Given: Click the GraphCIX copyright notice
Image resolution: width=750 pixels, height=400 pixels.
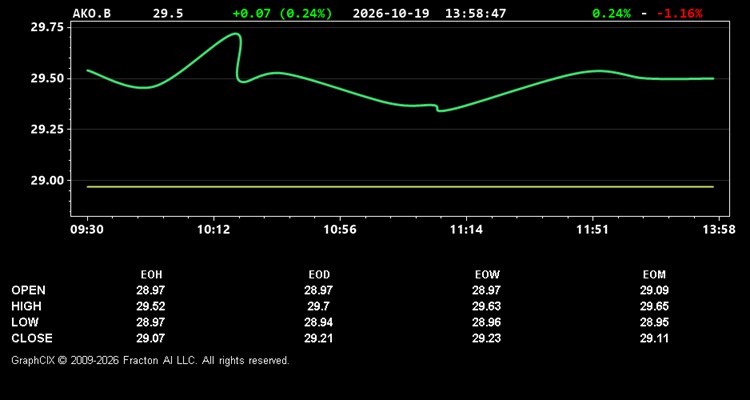Looking at the screenshot, I should pyautogui.click(x=150, y=360).
